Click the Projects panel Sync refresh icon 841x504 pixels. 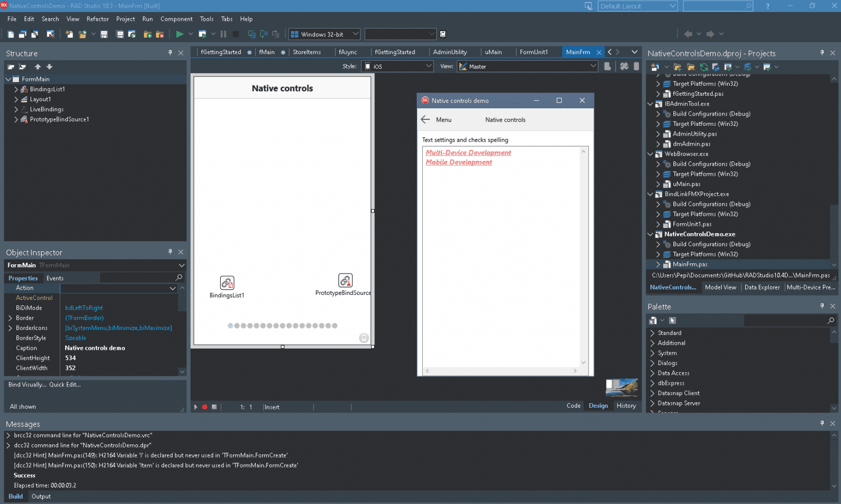point(704,67)
